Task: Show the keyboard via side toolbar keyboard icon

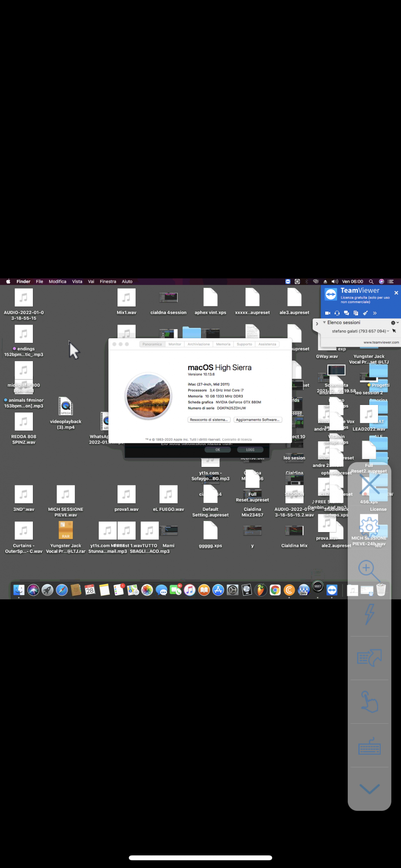Action: 369,747
